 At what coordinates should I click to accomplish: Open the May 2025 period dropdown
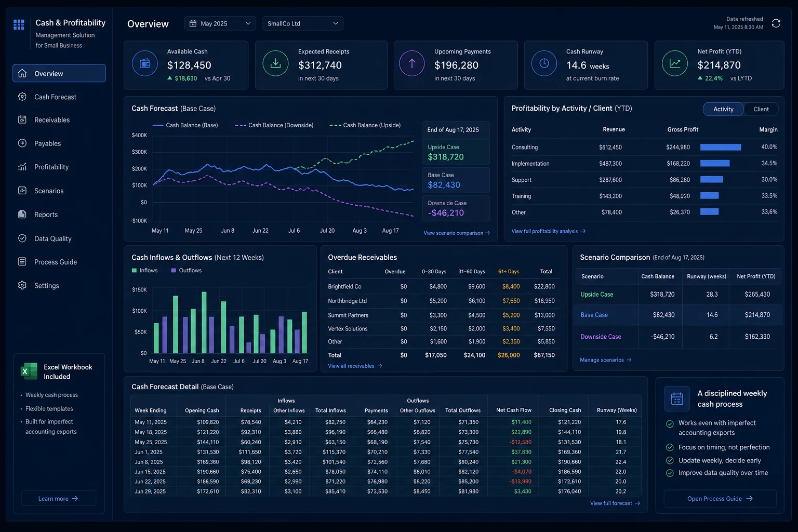pos(220,23)
